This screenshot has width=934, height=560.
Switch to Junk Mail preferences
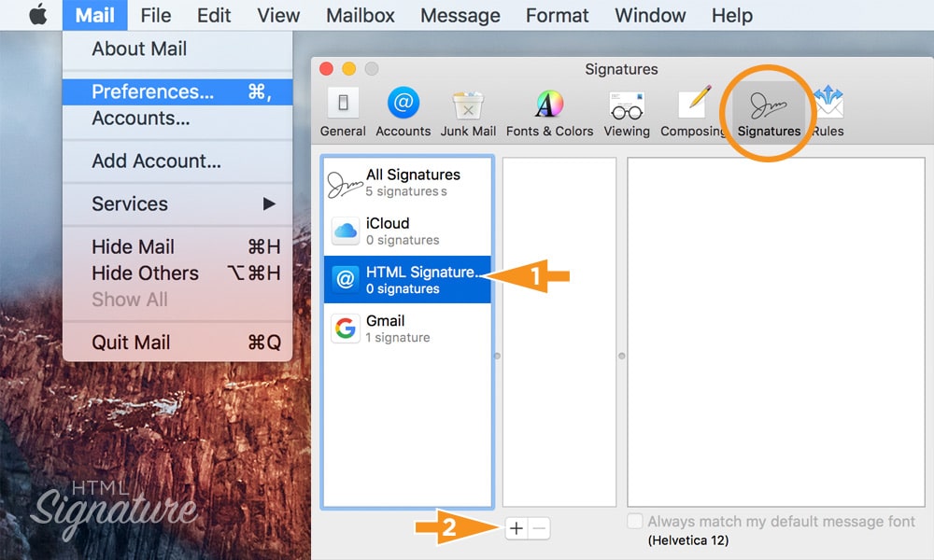pyautogui.click(x=468, y=112)
